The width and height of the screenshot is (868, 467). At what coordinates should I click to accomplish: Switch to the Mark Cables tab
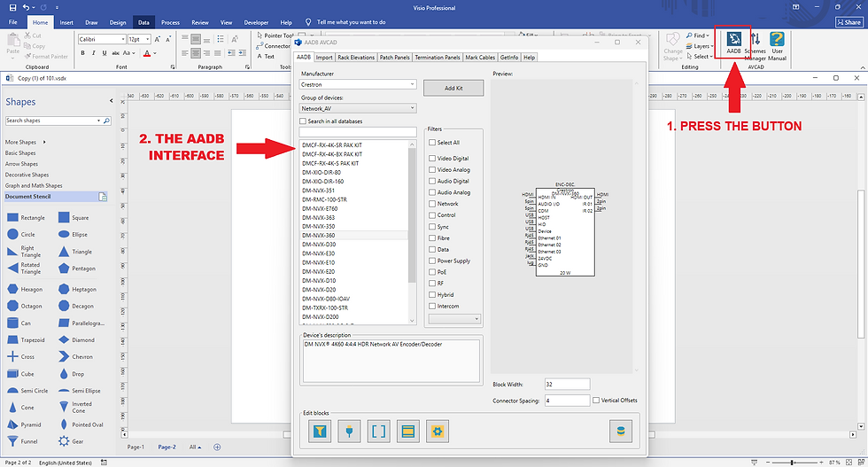point(480,57)
